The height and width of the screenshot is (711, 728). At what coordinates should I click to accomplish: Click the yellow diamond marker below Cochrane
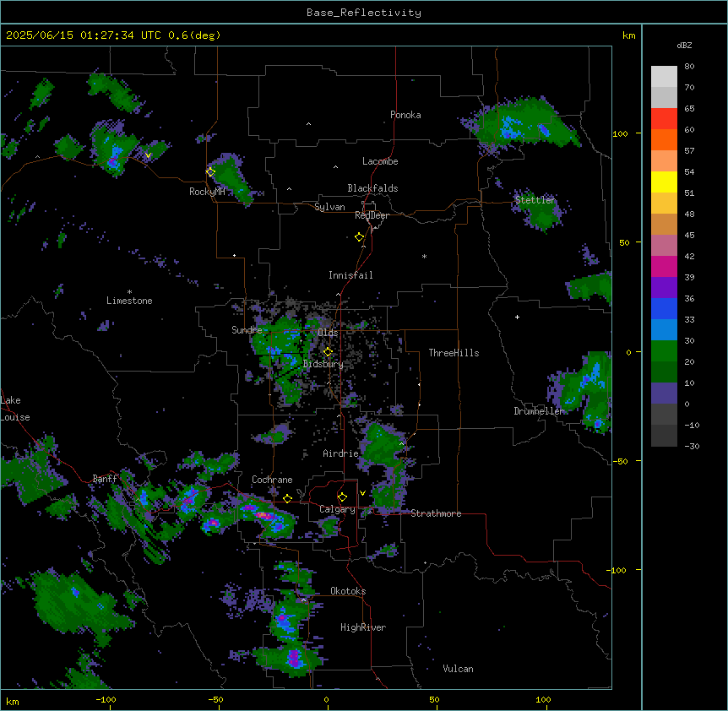point(287,499)
